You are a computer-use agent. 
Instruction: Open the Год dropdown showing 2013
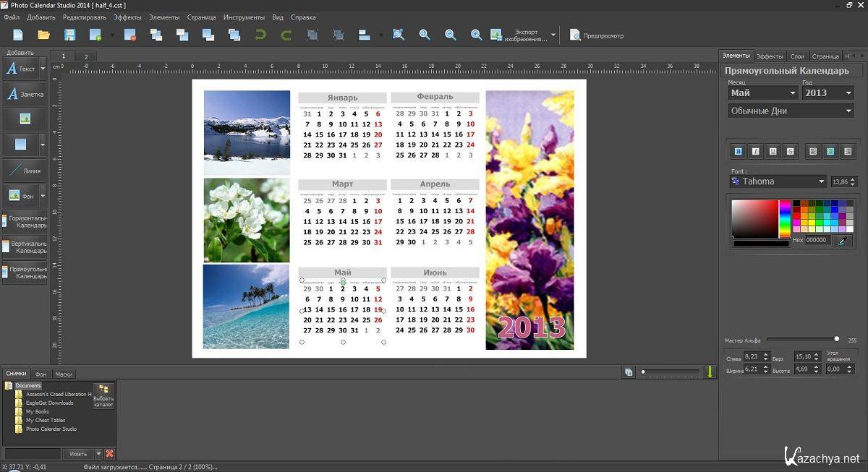828,93
